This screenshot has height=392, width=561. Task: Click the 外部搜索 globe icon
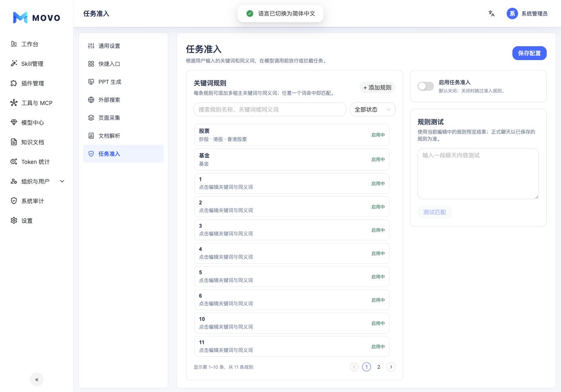click(91, 100)
